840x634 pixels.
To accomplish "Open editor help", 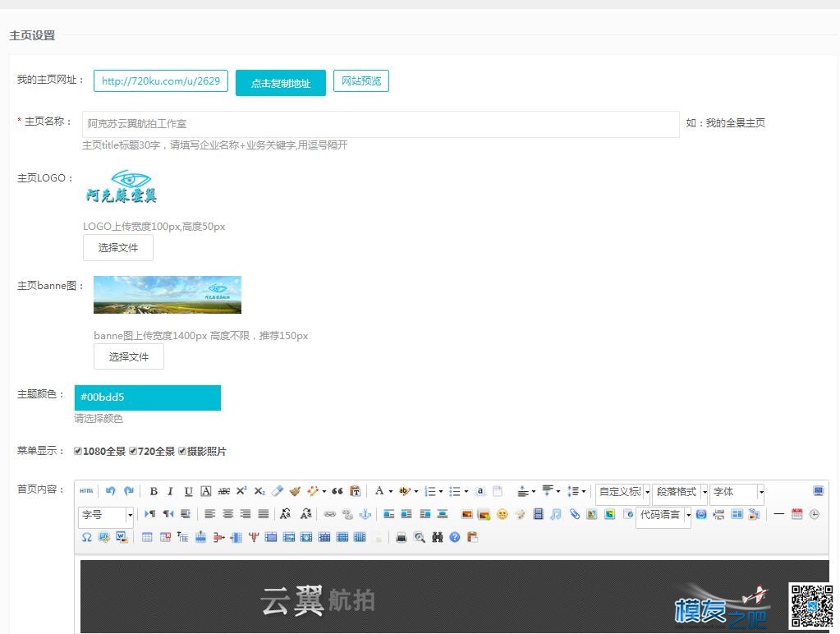I will tap(455, 537).
